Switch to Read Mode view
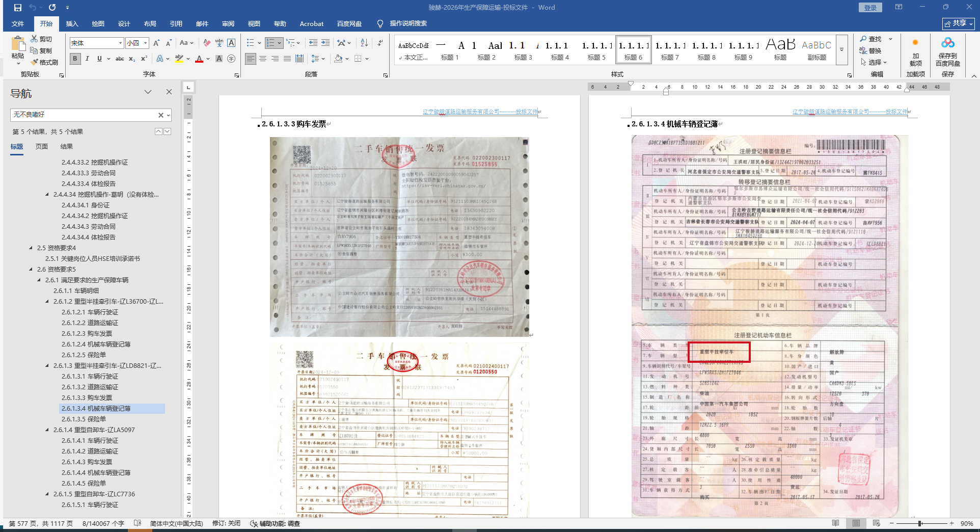Viewport: 980px width, 532px height. pos(835,523)
